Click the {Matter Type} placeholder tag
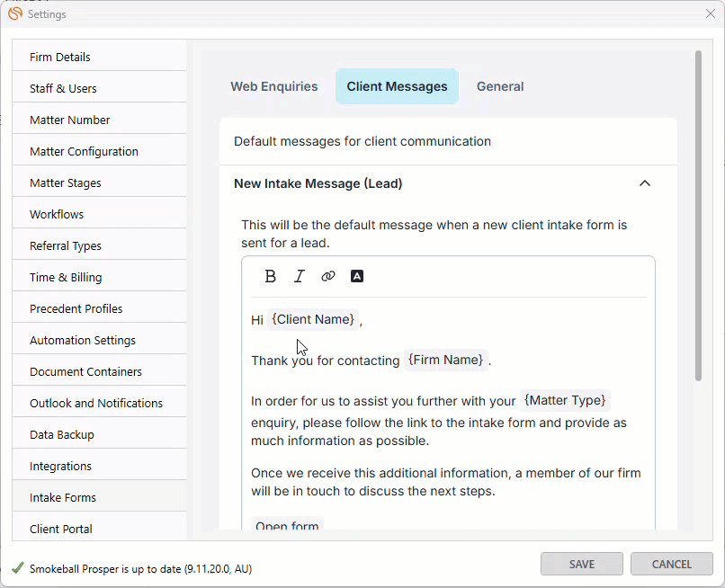Viewport: 725px width, 588px height. click(565, 400)
